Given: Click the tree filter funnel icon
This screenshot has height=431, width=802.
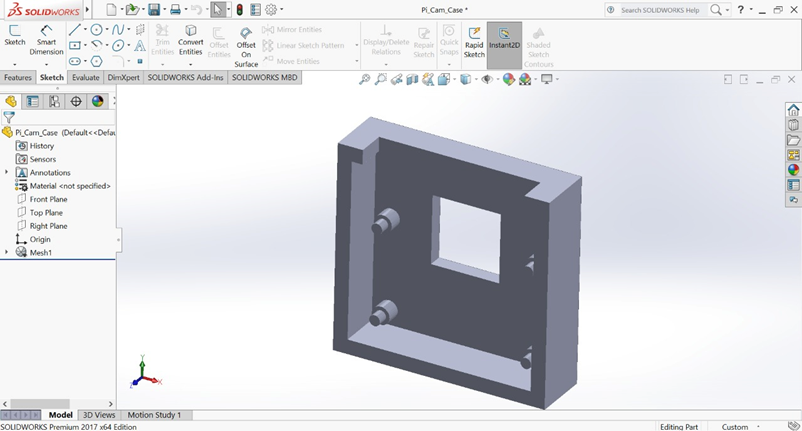Looking at the screenshot, I should [x=9, y=118].
